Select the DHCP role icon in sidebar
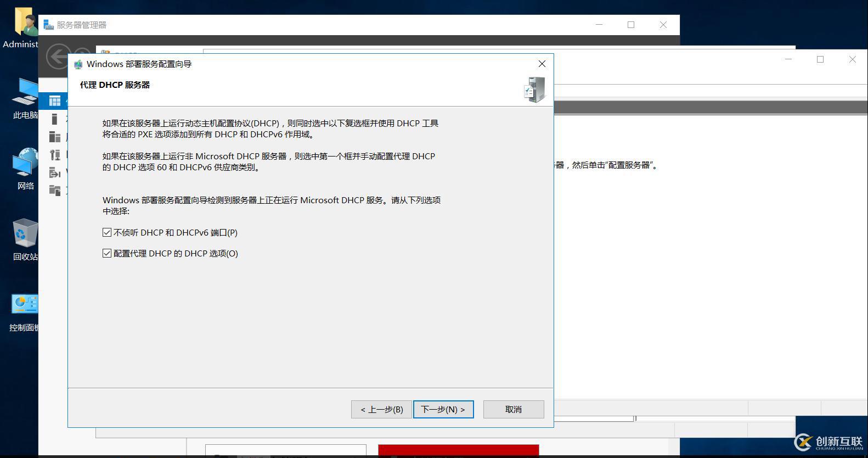 55,155
